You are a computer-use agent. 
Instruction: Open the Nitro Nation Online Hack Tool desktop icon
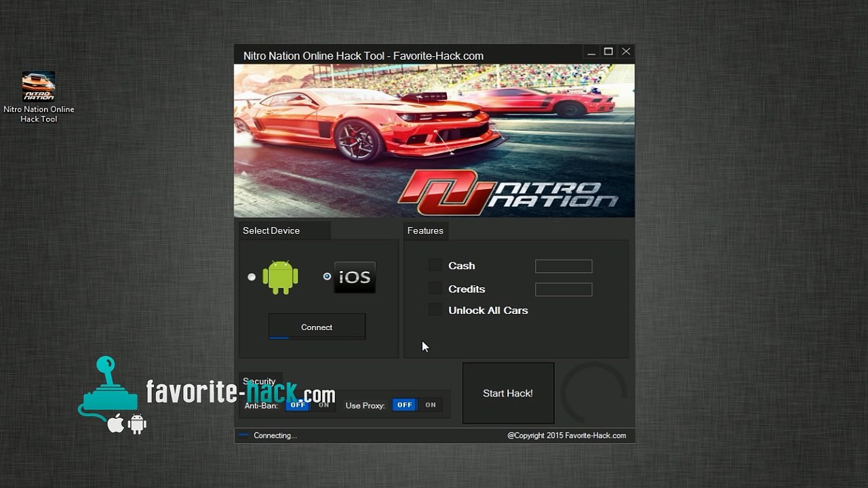click(x=39, y=98)
